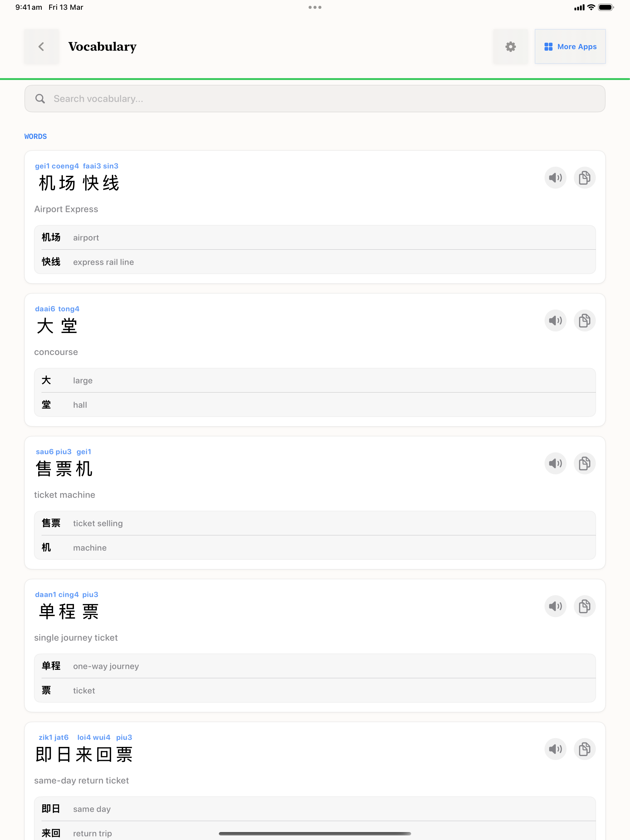Copy the 大堂 concourse word
630x840 pixels.
(x=584, y=320)
